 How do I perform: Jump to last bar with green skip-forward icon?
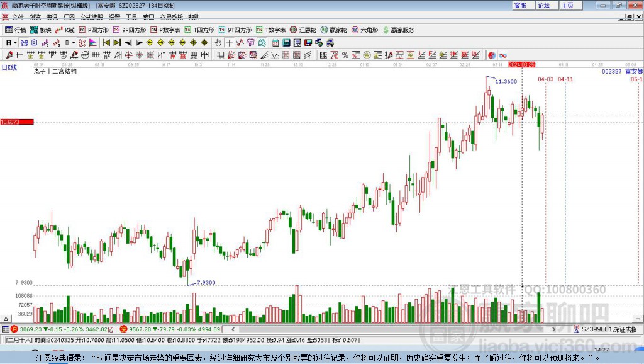117,43
